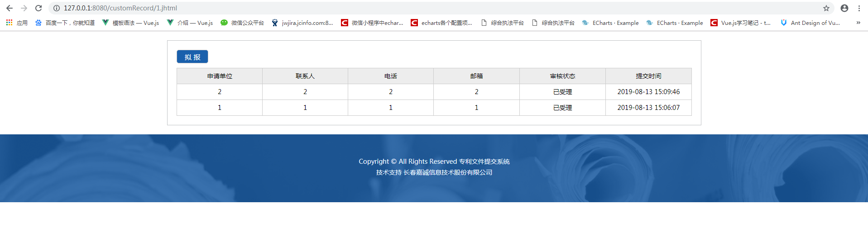The width and height of the screenshot is (868, 228).
Task: Open 微信公众平台 bookmark
Action: (242, 23)
